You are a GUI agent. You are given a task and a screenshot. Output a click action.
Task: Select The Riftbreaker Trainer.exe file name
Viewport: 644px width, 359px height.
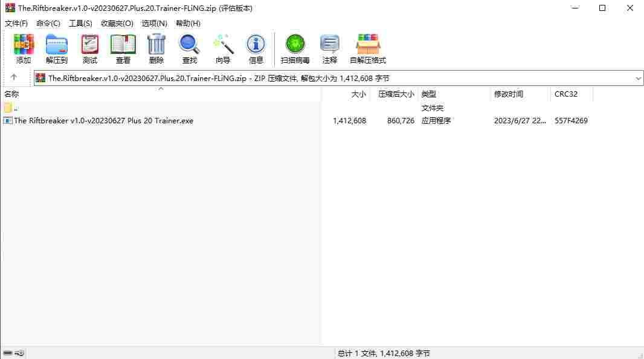coord(103,121)
